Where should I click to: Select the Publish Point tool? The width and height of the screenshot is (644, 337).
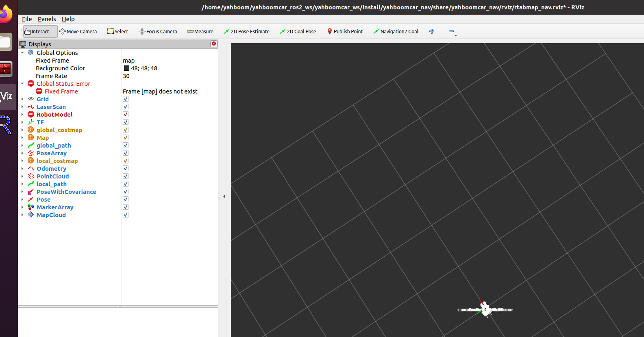click(345, 31)
